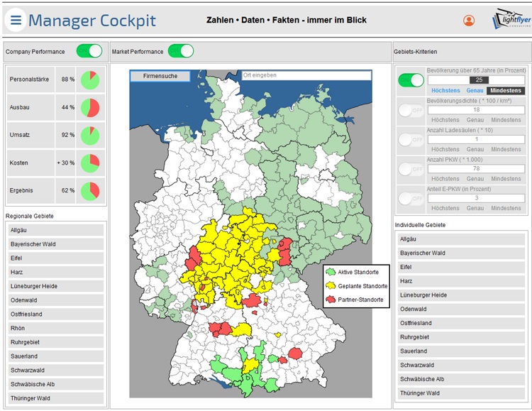532x411 pixels.
Task: Select Höchstens for Bevölkerung über 65
Action: pos(445,91)
